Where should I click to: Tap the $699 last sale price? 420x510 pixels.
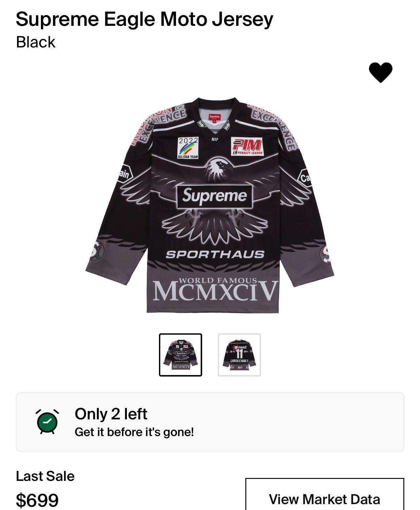click(x=37, y=500)
